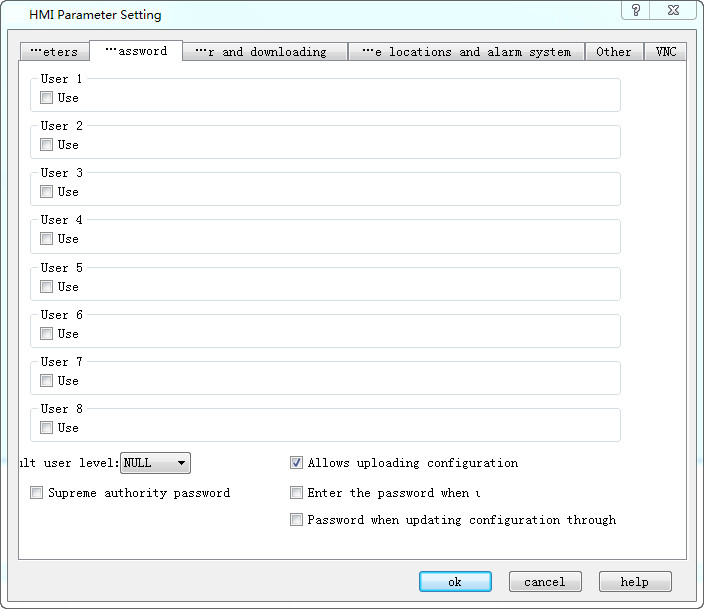Click the help button at bottom
The width and height of the screenshot is (704, 609).
[635, 582]
